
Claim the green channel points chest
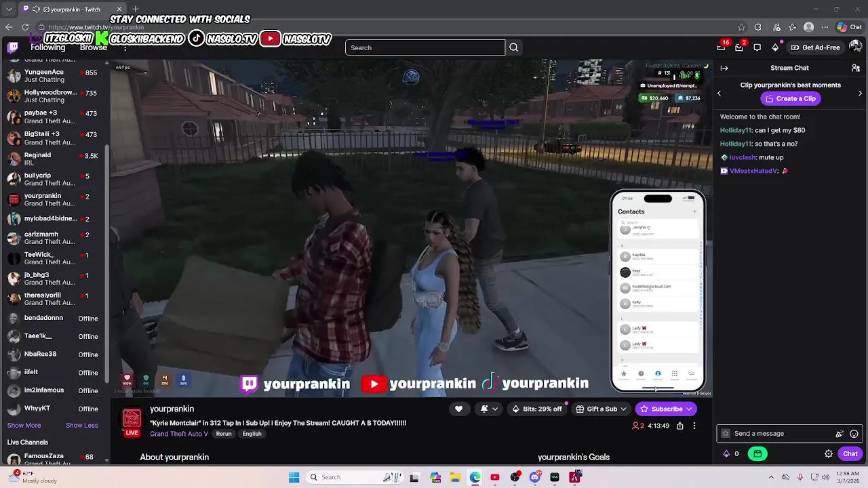click(x=757, y=453)
